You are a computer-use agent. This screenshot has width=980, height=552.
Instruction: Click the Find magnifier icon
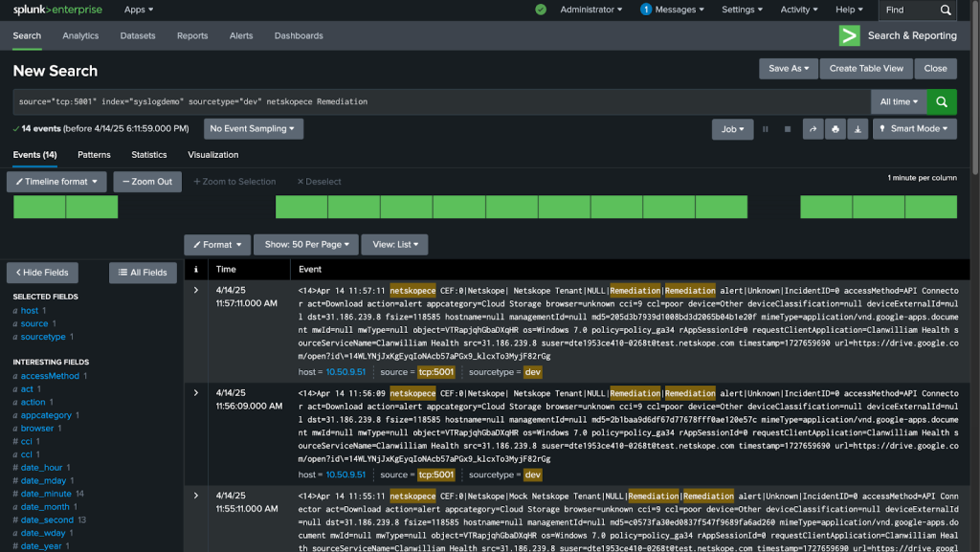pyautogui.click(x=946, y=10)
